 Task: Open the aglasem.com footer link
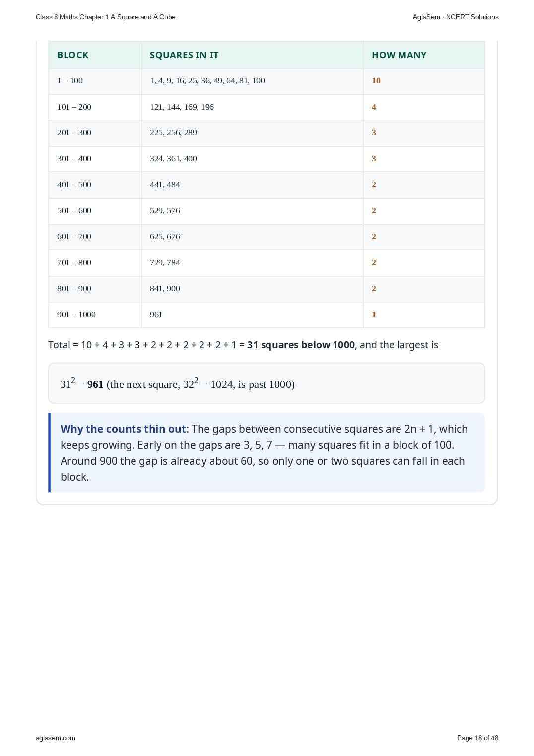pyautogui.click(x=56, y=738)
